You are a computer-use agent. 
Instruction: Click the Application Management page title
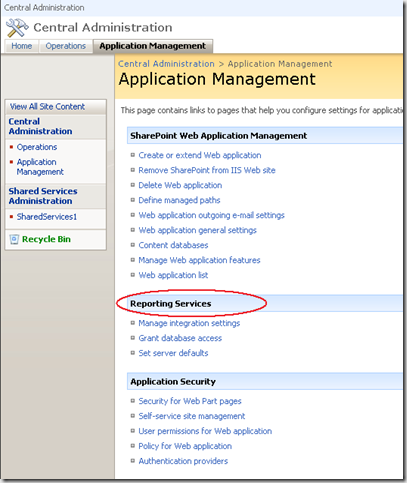click(217, 80)
